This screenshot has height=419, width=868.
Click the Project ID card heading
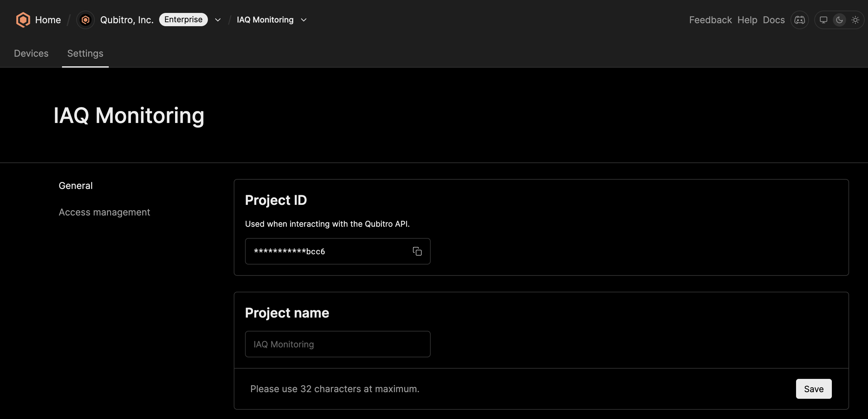[276, 200]
